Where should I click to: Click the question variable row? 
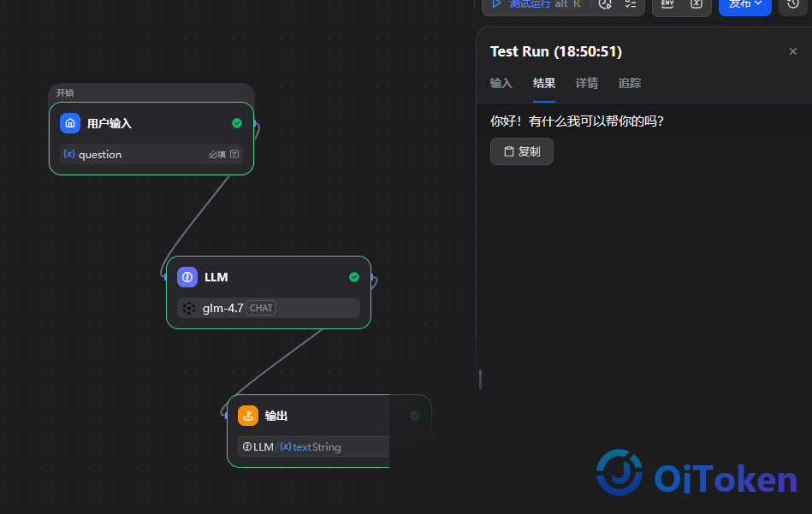(151, 154)
